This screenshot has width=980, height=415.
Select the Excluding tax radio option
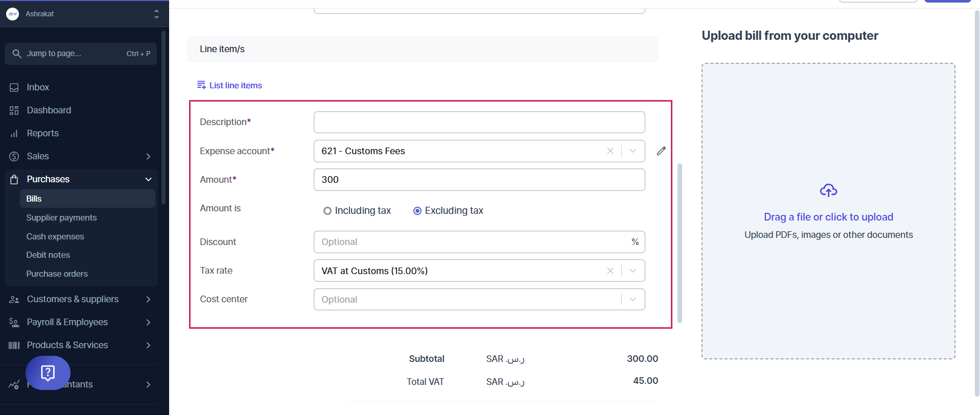click(417, 211)
